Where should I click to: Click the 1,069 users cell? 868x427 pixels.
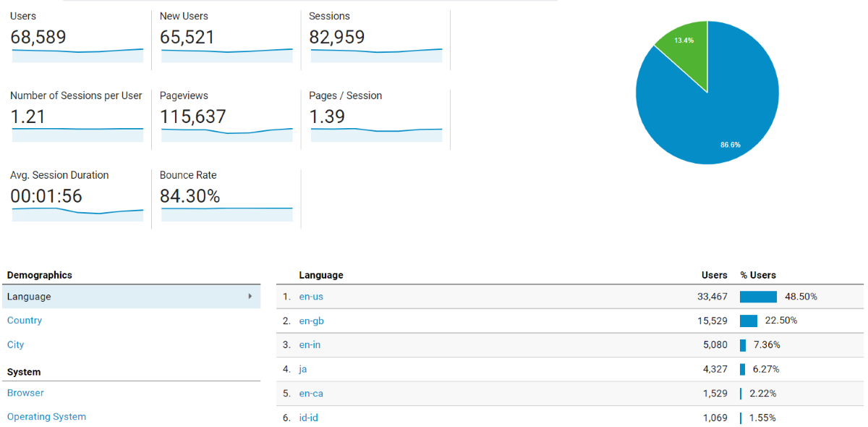click(x=715, y=418)
